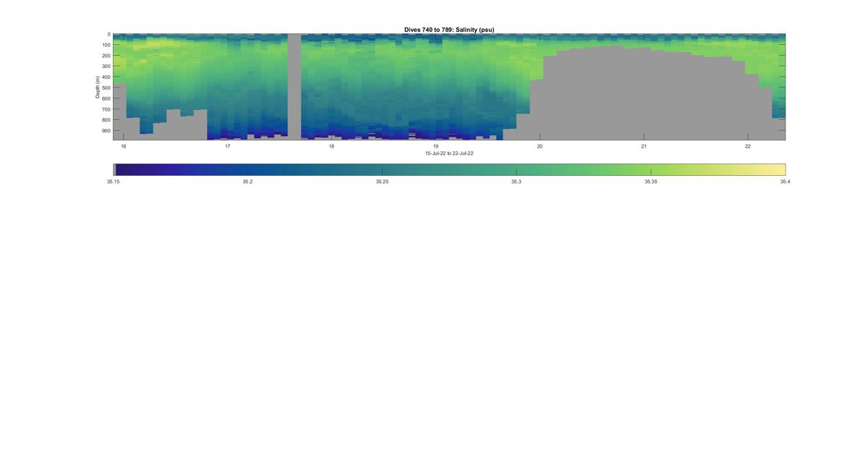
Task: Click x-axis tick label '16'
Action: 124,146
